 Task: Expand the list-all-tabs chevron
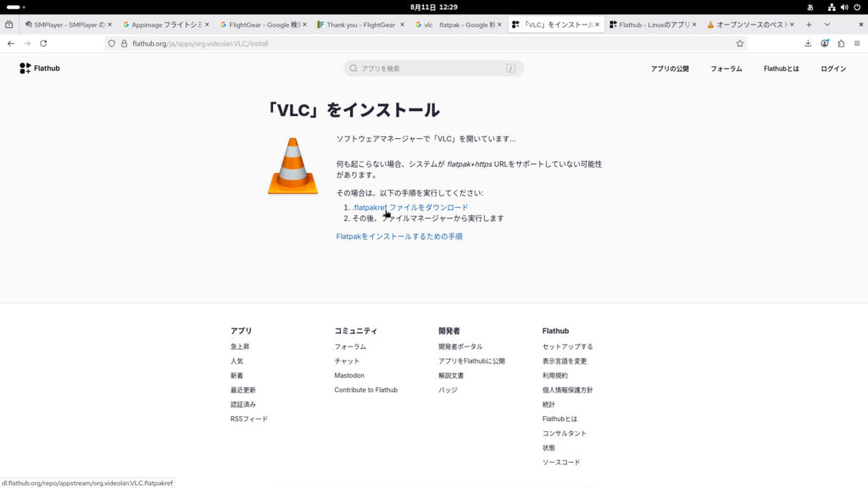point(827,25)
